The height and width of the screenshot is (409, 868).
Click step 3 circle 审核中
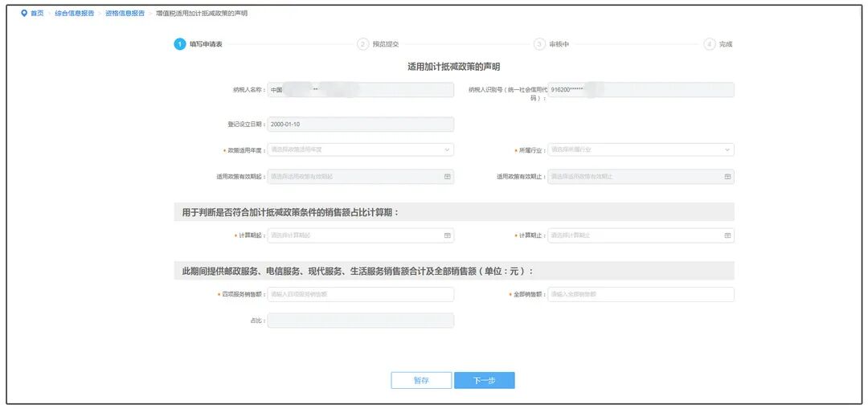pos(540,44)
